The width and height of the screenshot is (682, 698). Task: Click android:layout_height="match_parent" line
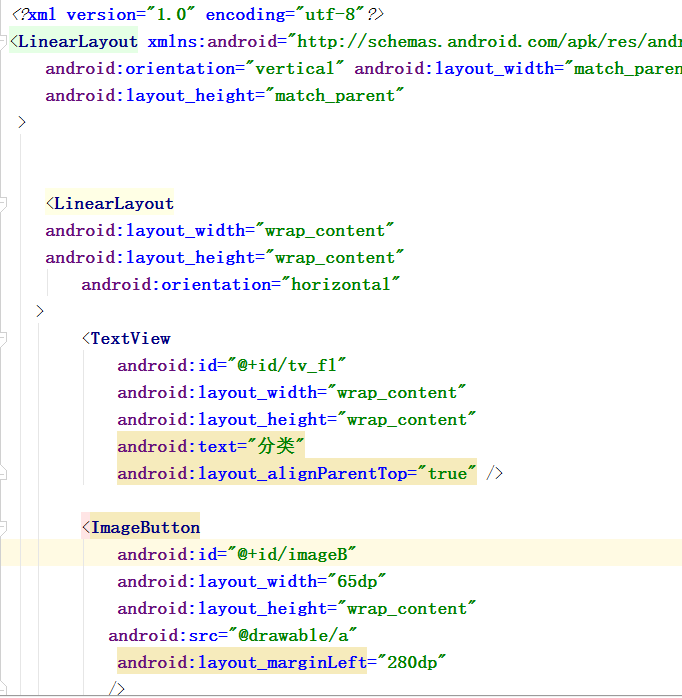pos(224,96)
